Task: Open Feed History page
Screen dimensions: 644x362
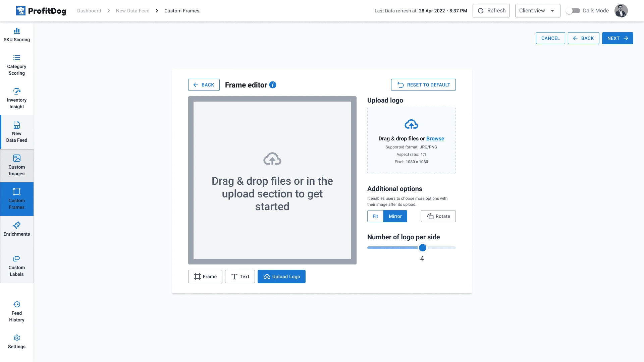Action: tap(17, 312)
